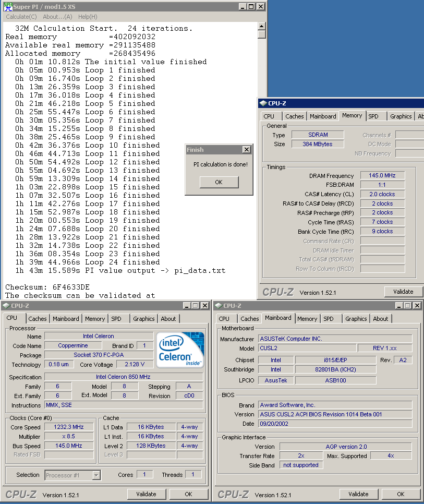Close the Finish dialog with X button

pos(246,150)
